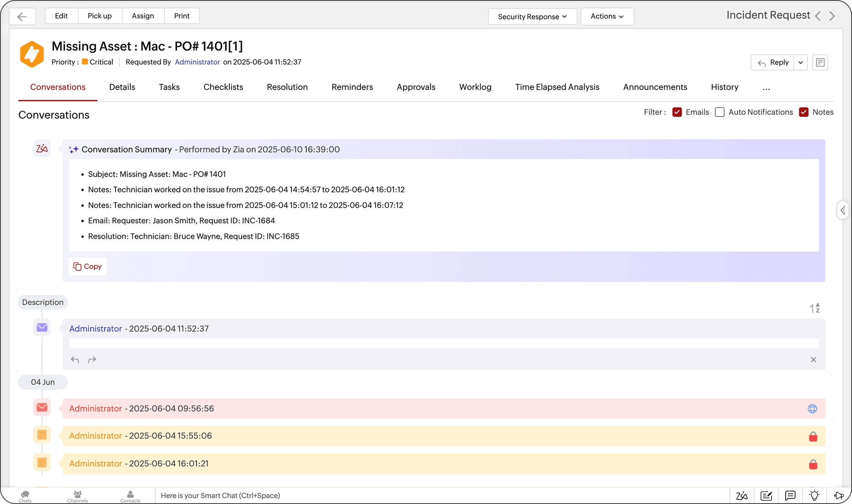Screen dimensions: 852x504
Task: Click the Smart Chat input field
Action: click(441, 495)
